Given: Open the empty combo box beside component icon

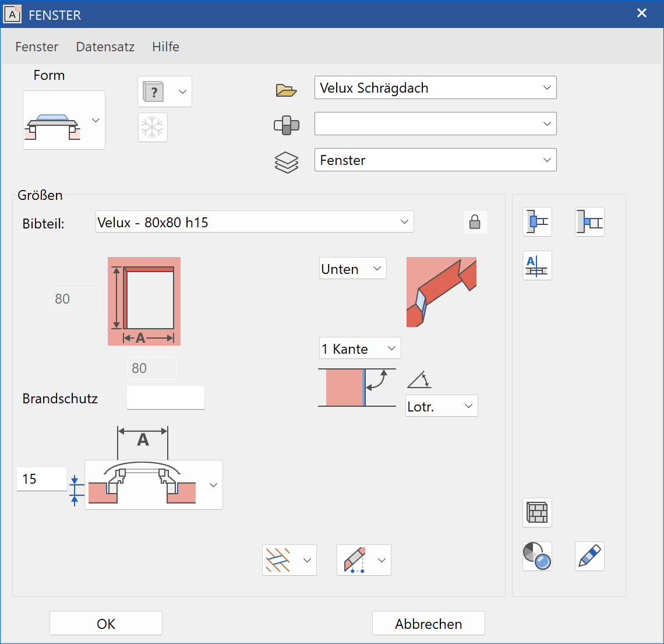Looking at the screenshot, I should (x=435, y=124).
